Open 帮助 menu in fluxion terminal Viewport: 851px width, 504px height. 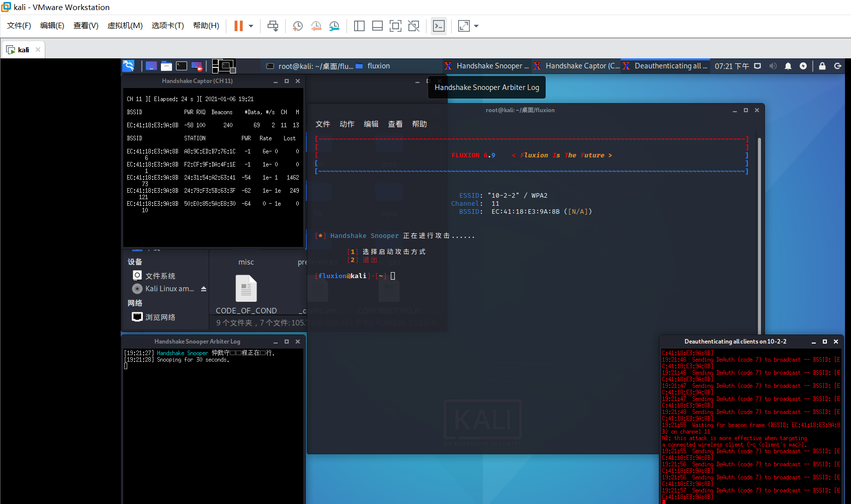419,124
